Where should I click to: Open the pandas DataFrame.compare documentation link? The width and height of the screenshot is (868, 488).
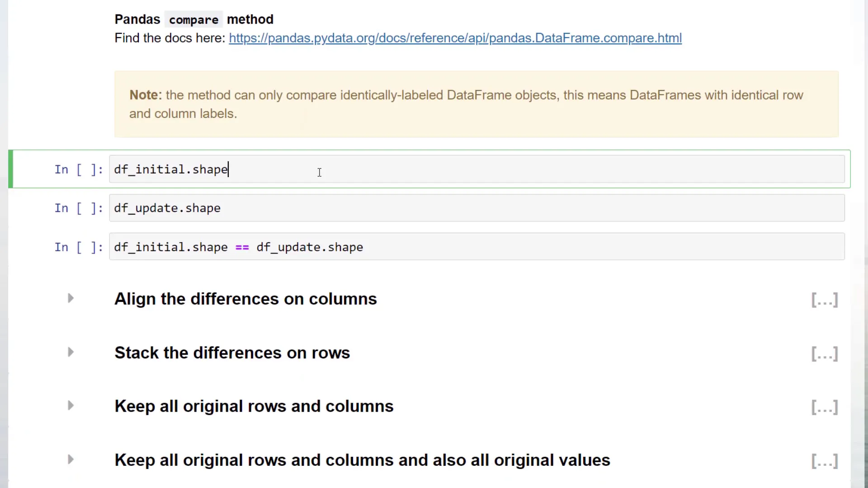click(x=455, y=38)
